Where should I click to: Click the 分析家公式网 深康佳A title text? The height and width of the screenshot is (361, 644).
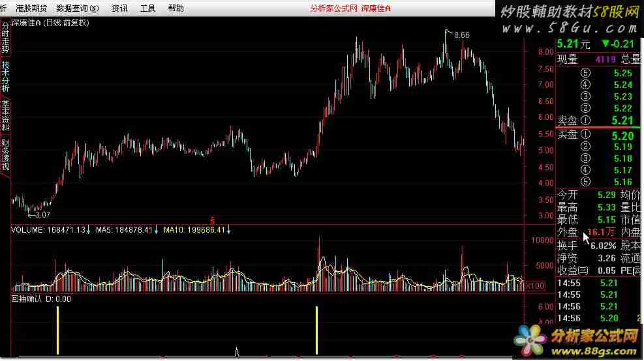coord(351,8)
